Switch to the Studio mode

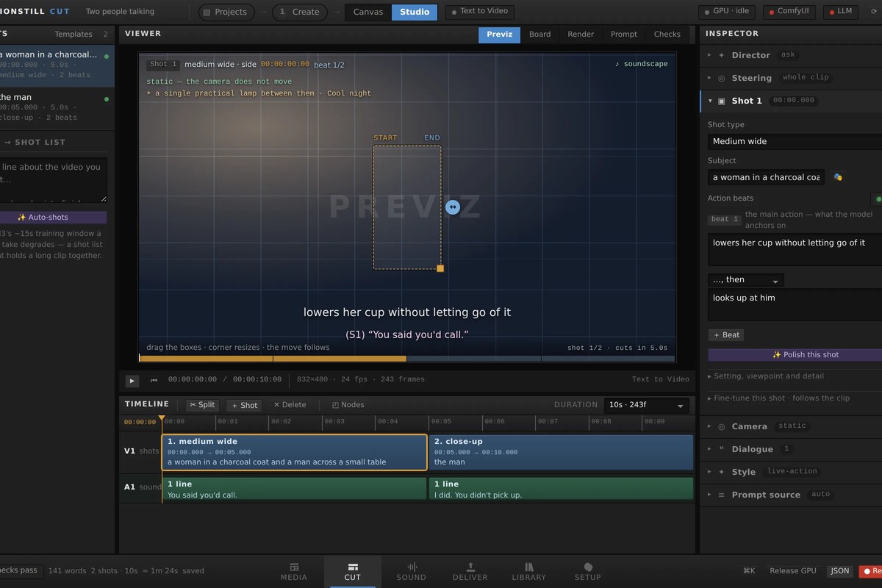tap(415, 12)
